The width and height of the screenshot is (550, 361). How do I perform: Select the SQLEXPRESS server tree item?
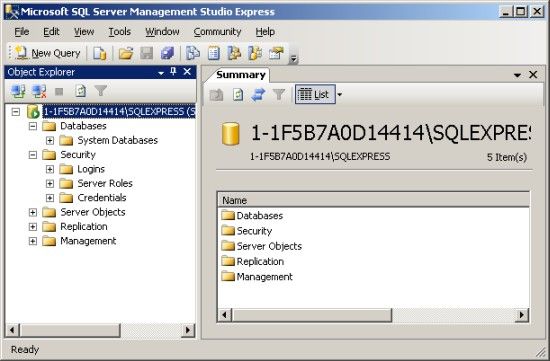(x=119, y=112)
